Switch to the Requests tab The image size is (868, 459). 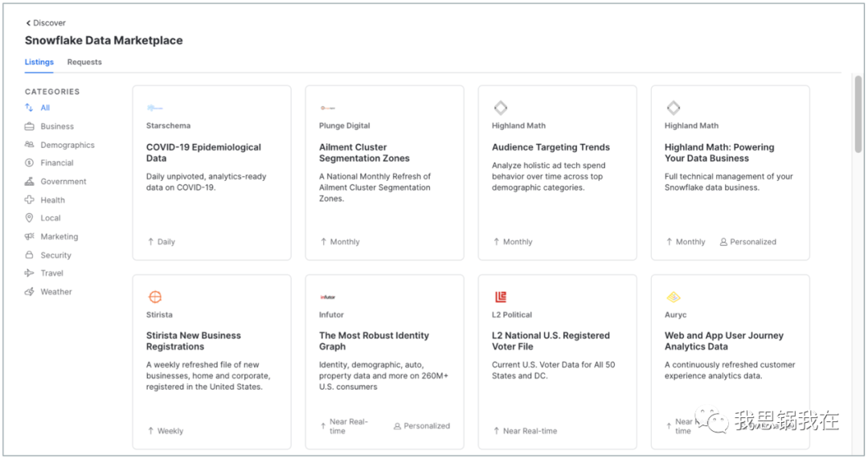tap(84, 62)
